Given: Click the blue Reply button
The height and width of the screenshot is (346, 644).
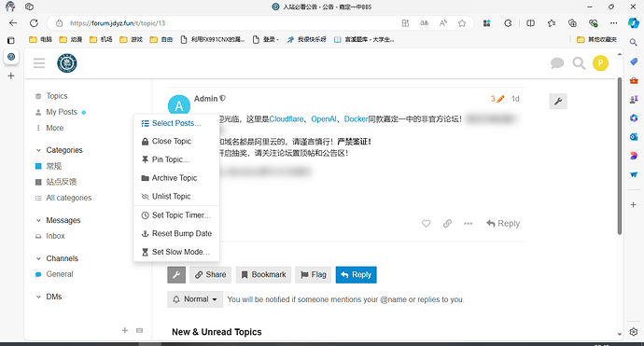Looking at the screenshot, I should pos(357,274).
